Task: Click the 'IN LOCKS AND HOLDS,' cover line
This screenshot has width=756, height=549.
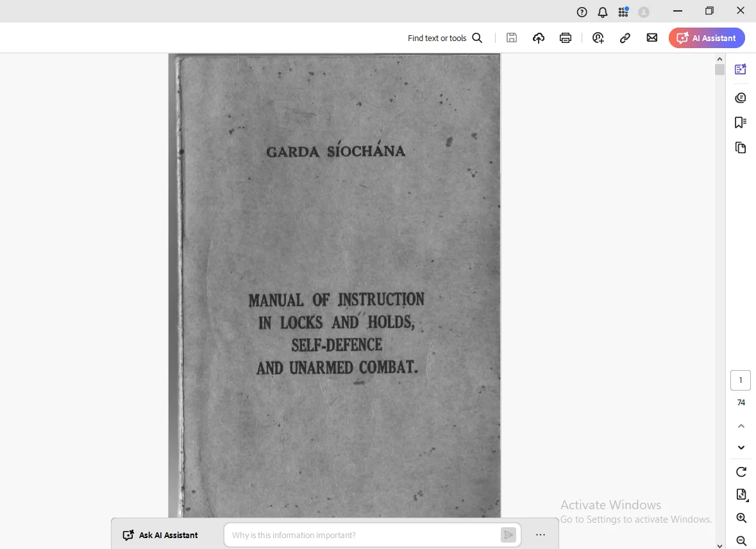Action: tap(337, 322)
